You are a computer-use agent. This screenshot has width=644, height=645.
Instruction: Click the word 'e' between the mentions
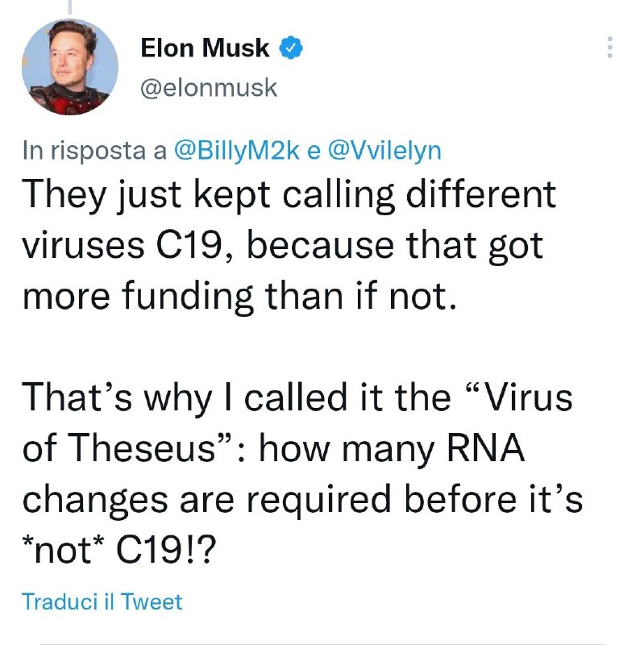[314, 152]
